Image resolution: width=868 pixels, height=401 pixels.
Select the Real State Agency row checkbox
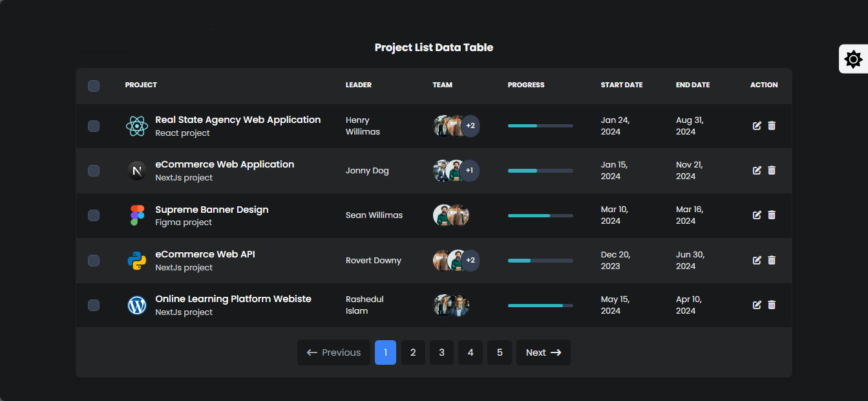coord(94,126)
